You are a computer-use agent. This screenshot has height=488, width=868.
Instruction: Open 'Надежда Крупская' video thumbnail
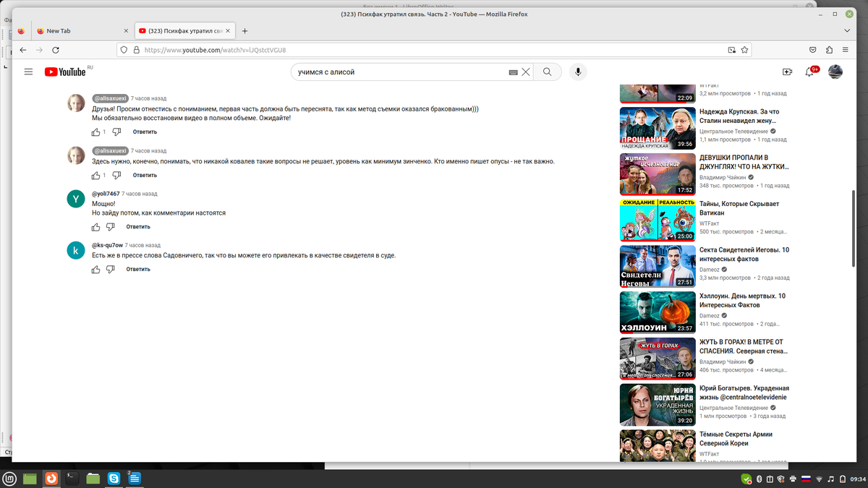click(658, 129)
